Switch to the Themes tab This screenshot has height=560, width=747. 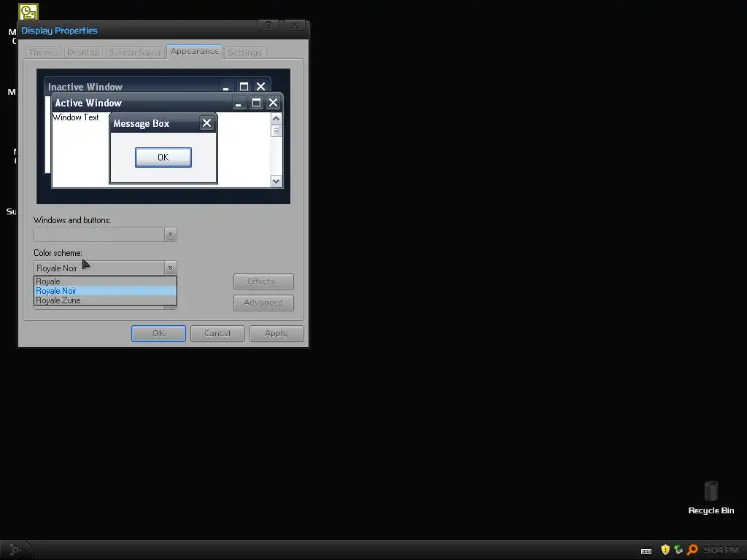click(43, 52)
